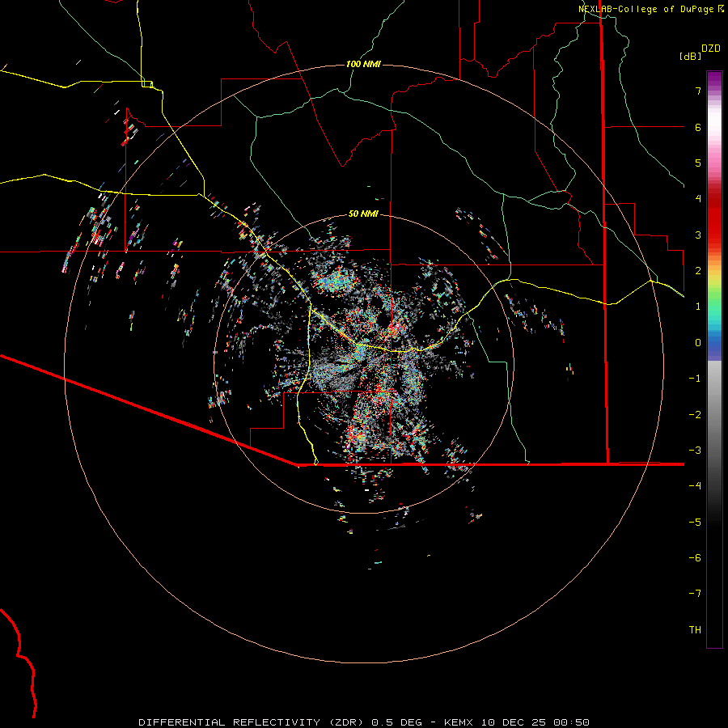
Task: Click the purple top of the ZDR color bar
Action: coord(714,78)
